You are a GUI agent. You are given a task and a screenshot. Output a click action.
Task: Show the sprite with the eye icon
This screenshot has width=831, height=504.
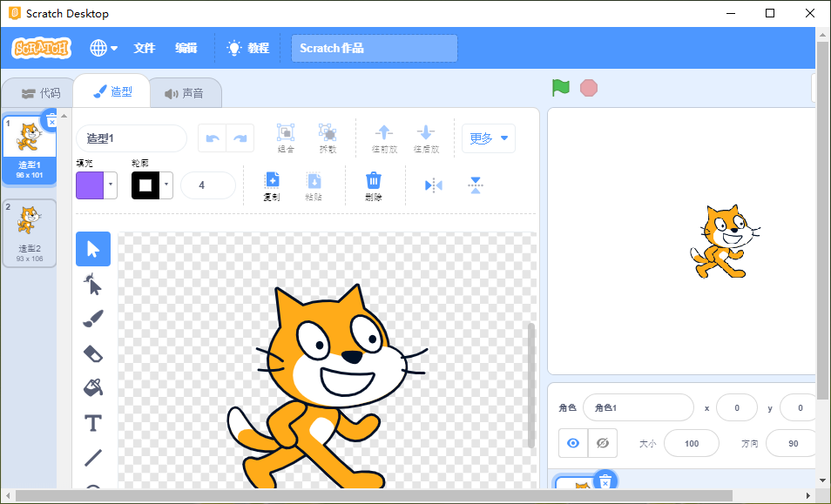tap(573, 443)
